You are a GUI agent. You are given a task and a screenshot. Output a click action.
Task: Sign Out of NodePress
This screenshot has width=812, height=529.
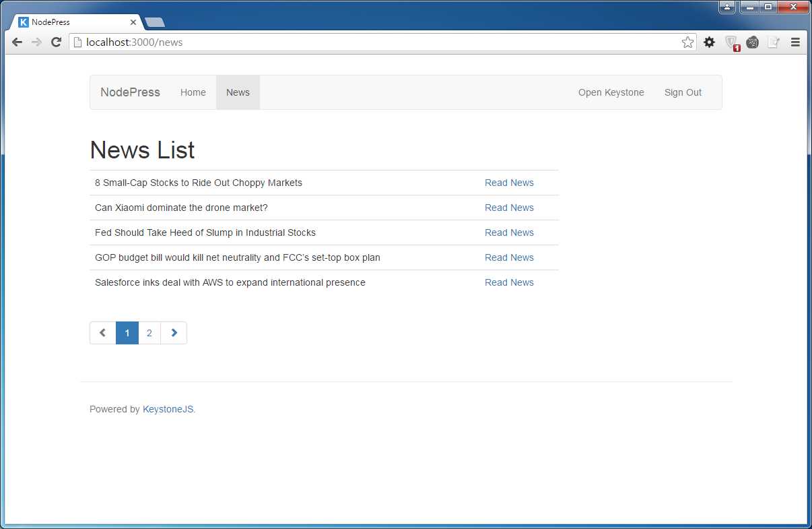click(x=683, y=92)
